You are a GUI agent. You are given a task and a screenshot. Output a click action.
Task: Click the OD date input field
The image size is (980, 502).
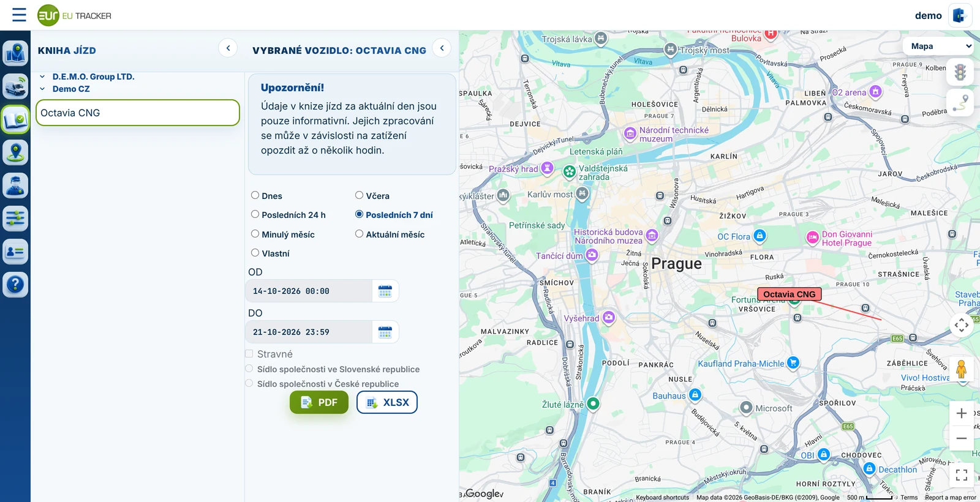[309, 291]
